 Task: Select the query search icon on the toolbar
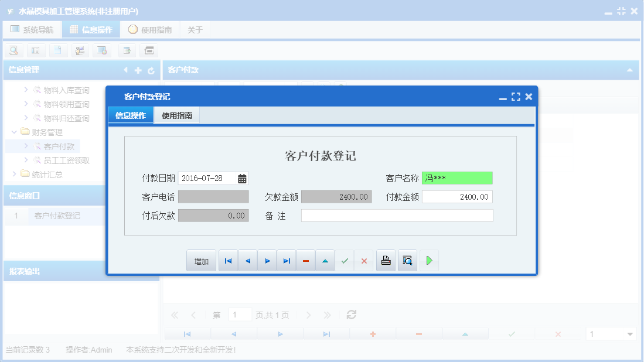tap(13, 50)
